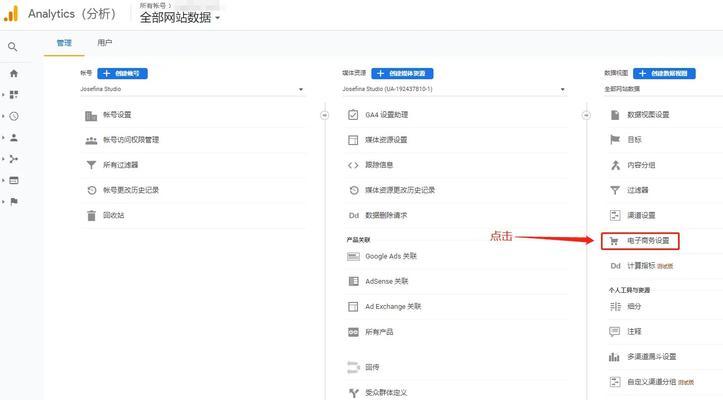
Task: Click the 创建媒体资源 button
Action: [402, 73]
